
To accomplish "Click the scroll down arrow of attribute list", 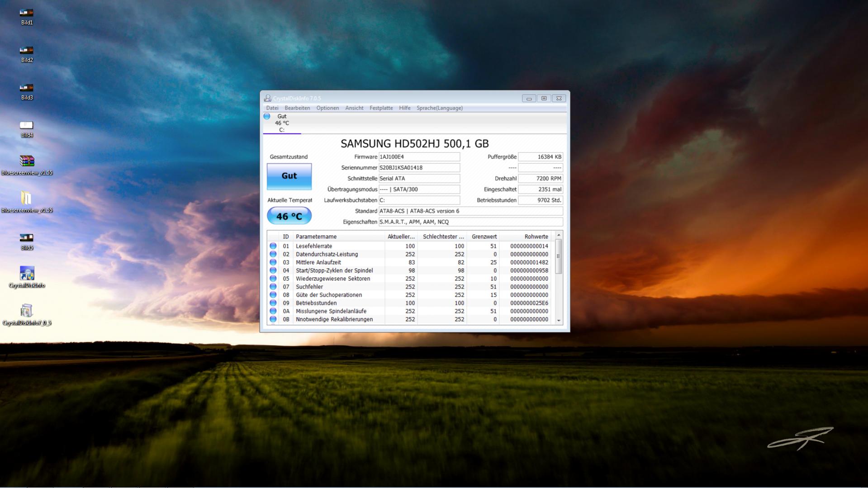I will (559, 320).
